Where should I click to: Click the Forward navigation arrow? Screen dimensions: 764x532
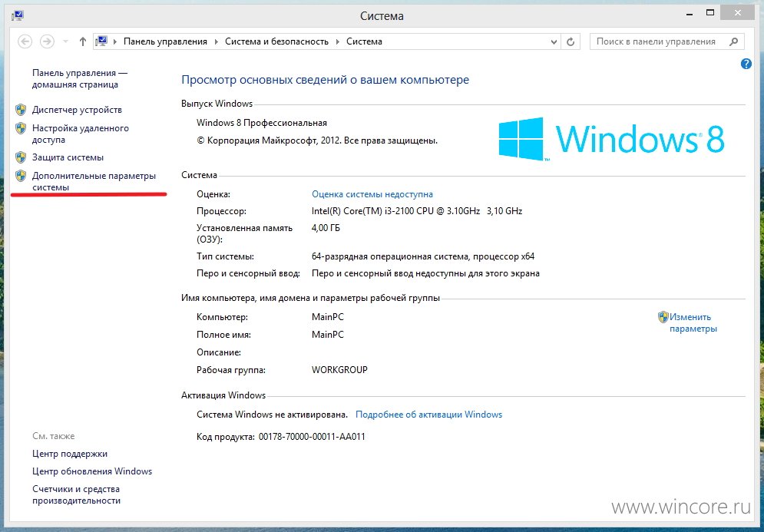47,42
